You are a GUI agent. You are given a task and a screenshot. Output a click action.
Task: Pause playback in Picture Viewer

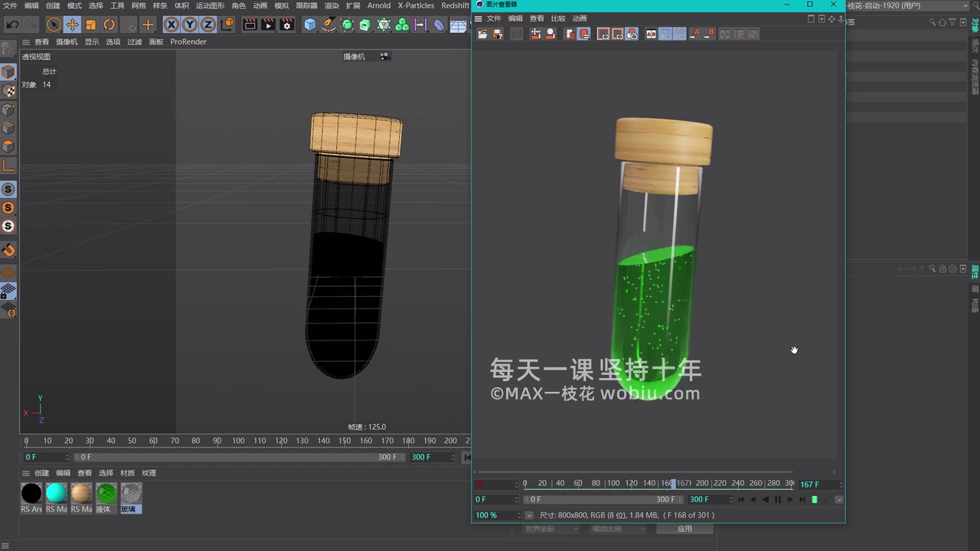point(778,500)
